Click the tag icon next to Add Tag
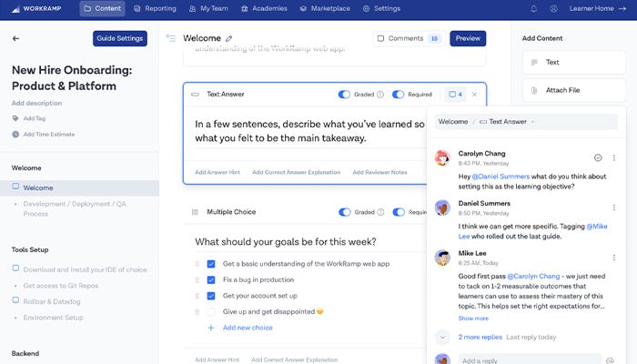Image resolution: width=637 pixels, height=364 pixels. [x=15, y=118]
